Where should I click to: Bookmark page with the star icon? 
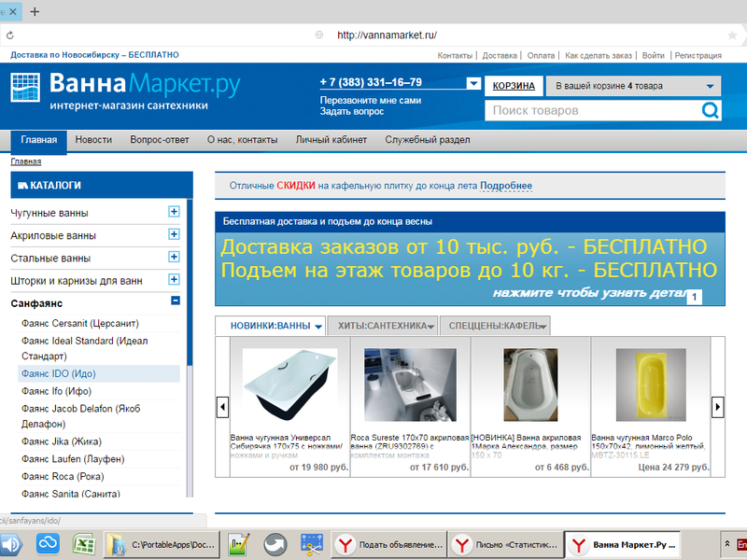[732, 35]
